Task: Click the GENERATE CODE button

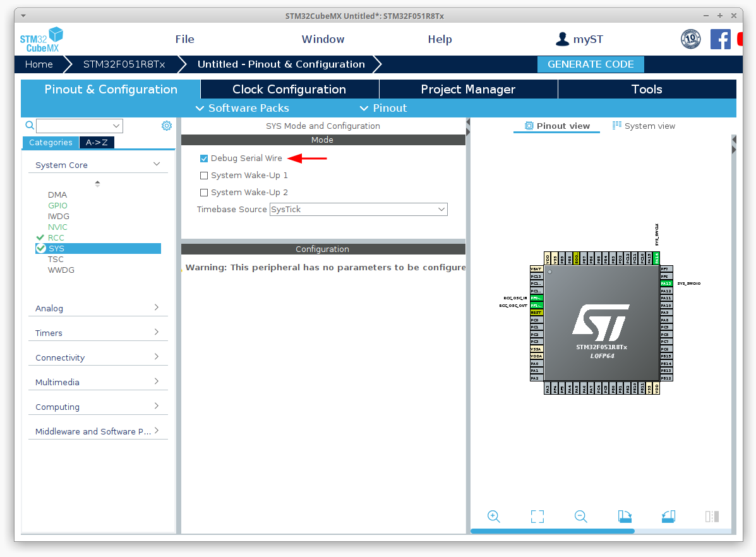Action: 590,64
